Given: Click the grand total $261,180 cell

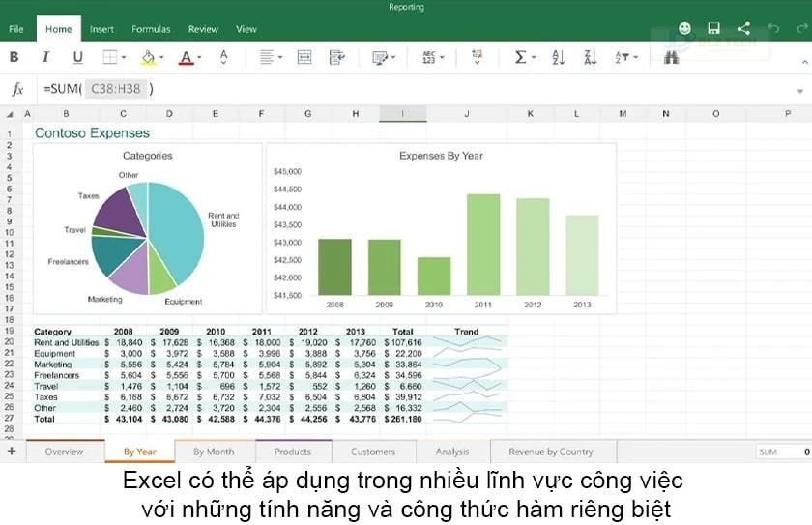Looking at the screenshot, I should [403, 419].
